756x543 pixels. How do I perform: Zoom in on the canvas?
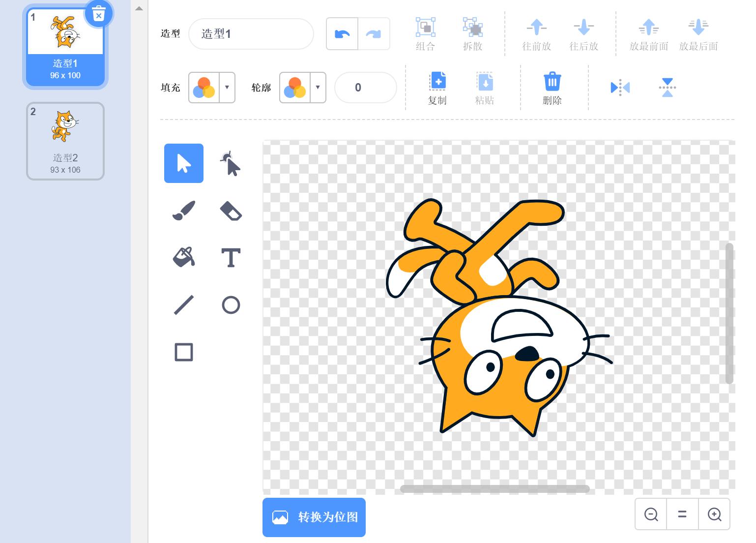(714, 514)
